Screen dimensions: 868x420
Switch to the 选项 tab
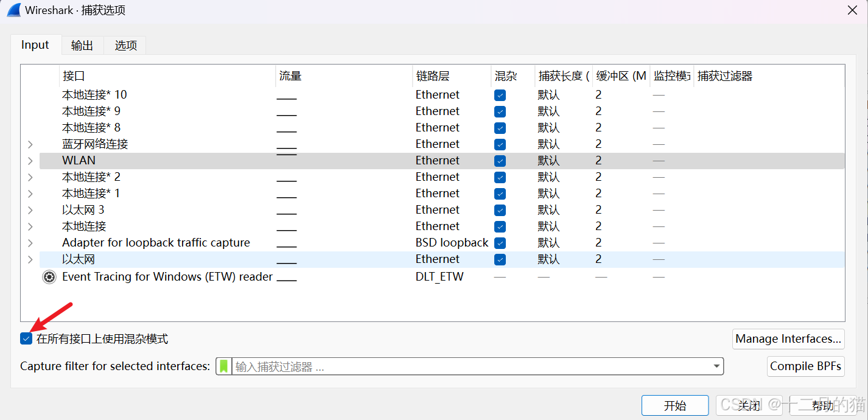tap(125, 45)
